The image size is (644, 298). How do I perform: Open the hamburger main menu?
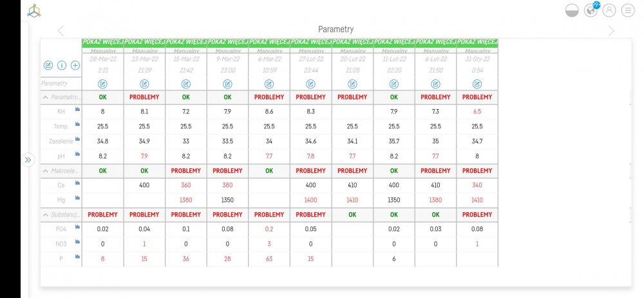coord(627,10)
